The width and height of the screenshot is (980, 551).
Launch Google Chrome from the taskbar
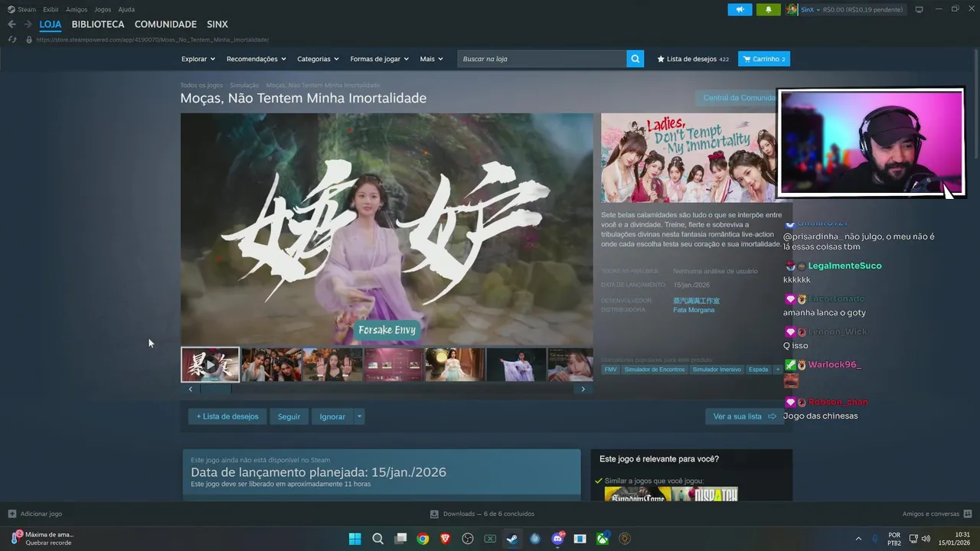click(423, 539)
